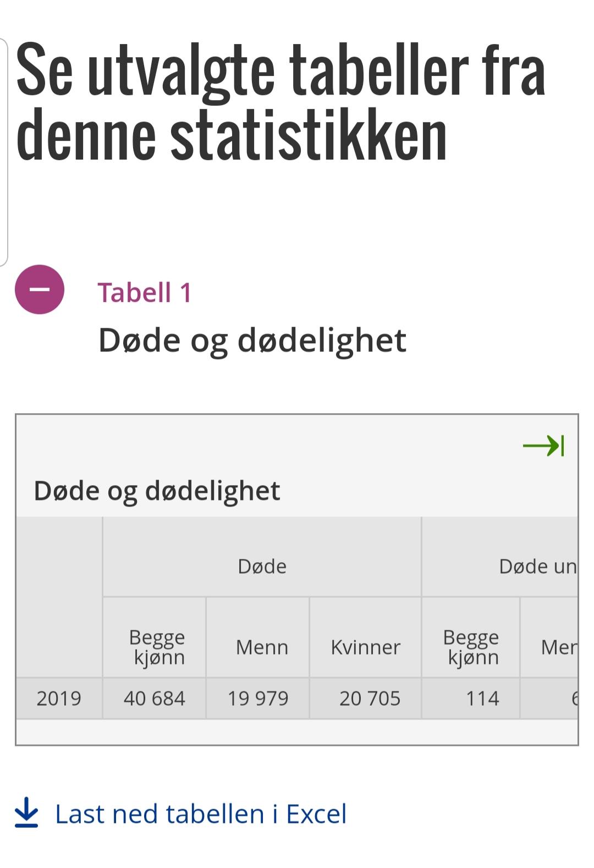Click the collapsed side panel edge
594x868 pixels.
click(4, 152)
